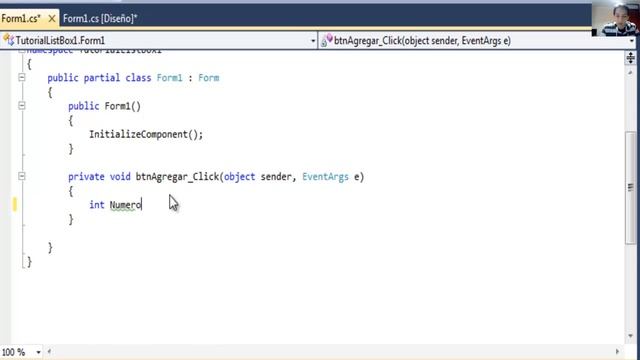Image resolution: width=640 pixels, height=360 pixels.
Task: Collapse the namespace outline
Action: click(x=22, y=51)
